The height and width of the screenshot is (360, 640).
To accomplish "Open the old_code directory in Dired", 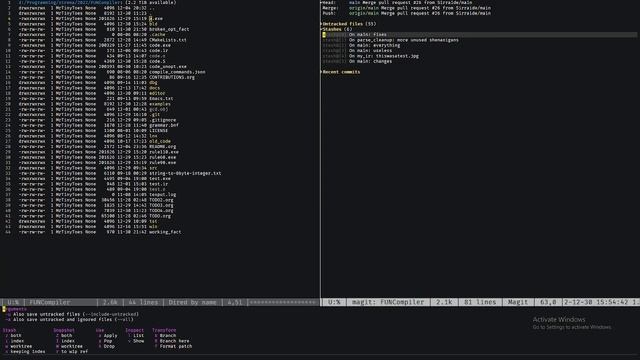I will pyautogui.click(x=160, y=141).
